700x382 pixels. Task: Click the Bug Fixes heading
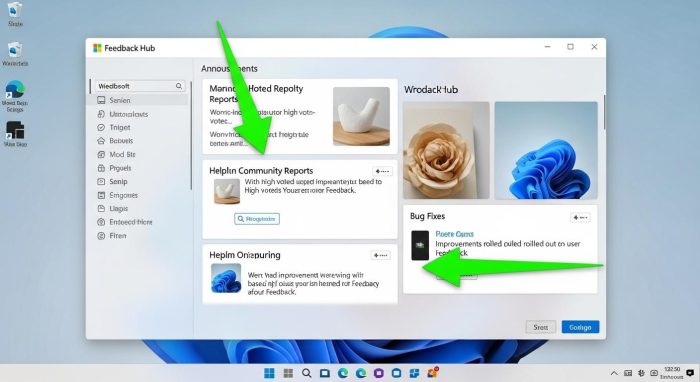pyautogui.click(x=427, y=216)
